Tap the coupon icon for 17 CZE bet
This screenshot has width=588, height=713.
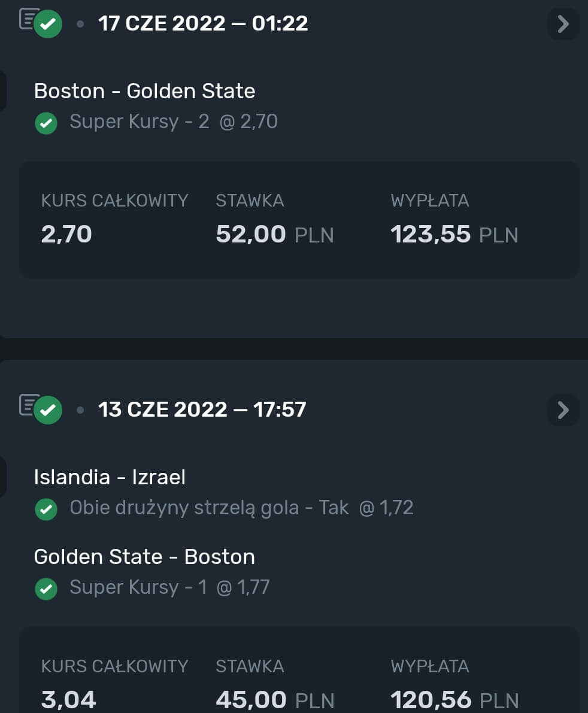40,23
